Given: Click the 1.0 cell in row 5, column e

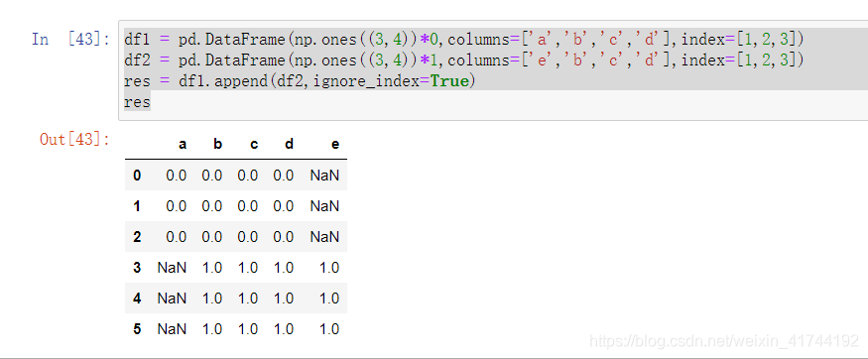Looking at the screenshot, I should (x=329, y=329).
